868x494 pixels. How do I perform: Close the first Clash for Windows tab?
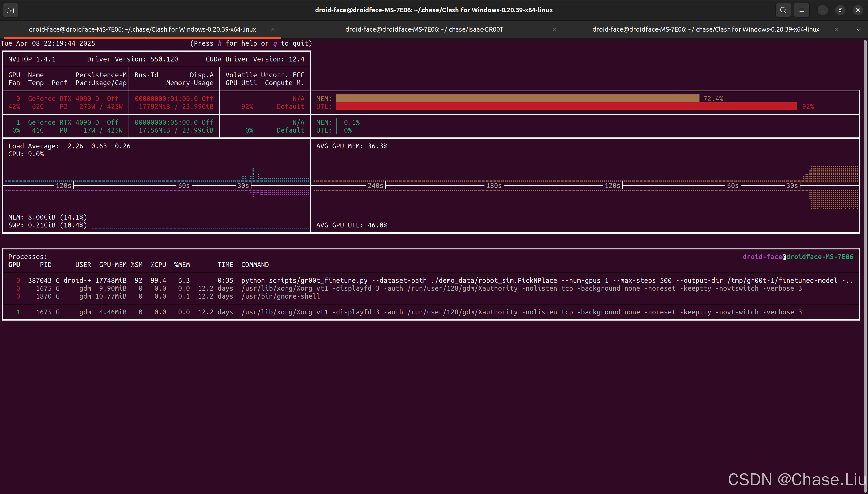pos(273,29)
